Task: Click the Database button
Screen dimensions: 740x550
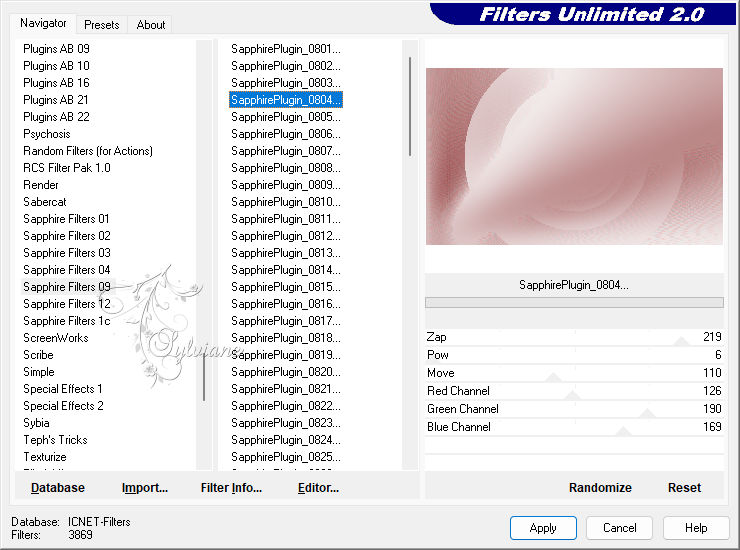Action: [x=58, y=488]
